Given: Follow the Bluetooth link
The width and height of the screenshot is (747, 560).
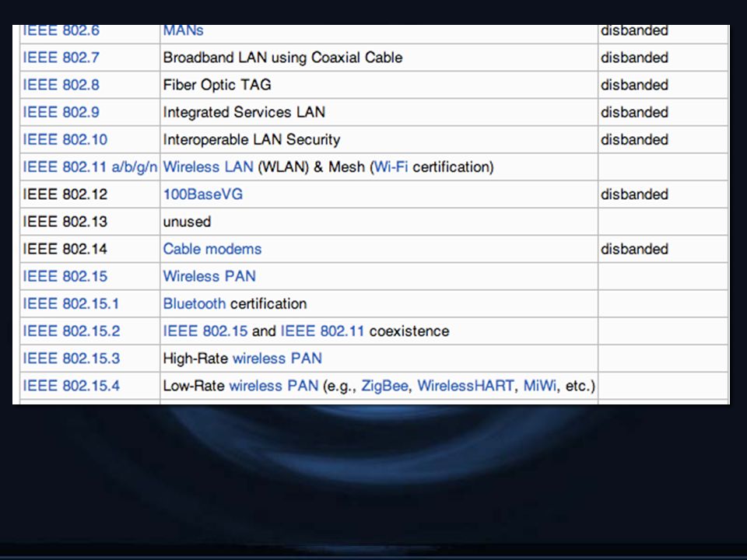Looking at the screenshot, I should pyautogui.click(x=195, y=304).
